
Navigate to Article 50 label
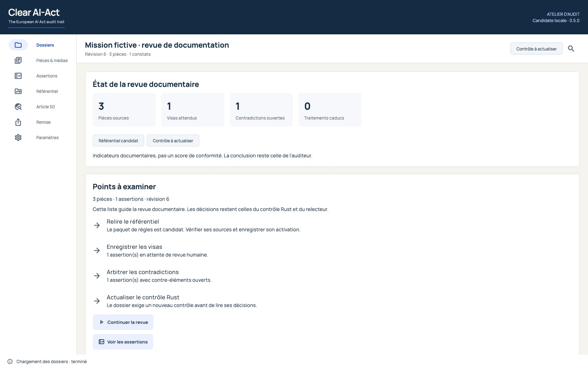45,107
